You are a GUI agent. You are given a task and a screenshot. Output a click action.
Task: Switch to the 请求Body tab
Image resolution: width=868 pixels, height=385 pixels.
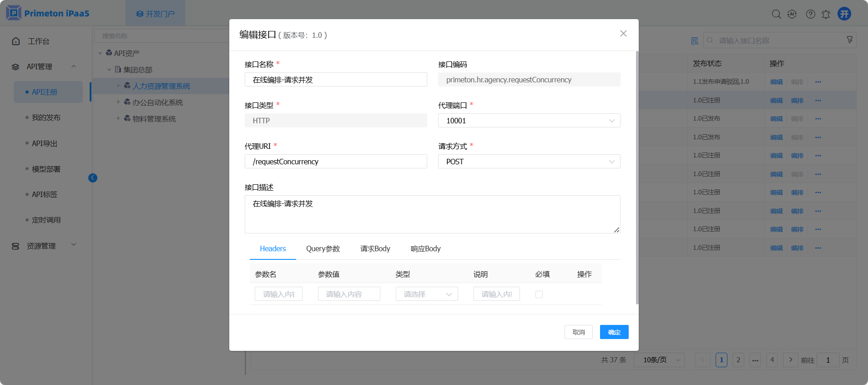pyautogui.click(x=375, y=248)
